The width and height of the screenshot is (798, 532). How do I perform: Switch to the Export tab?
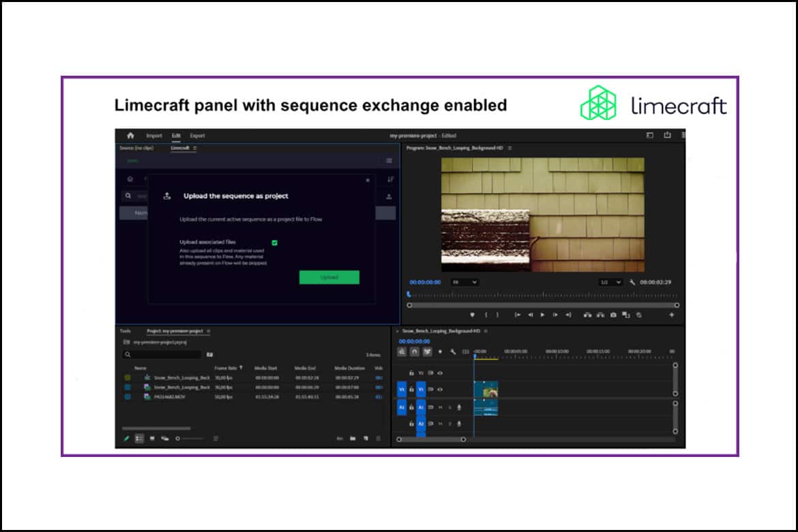pyautogui.click(x=197, y=136)
